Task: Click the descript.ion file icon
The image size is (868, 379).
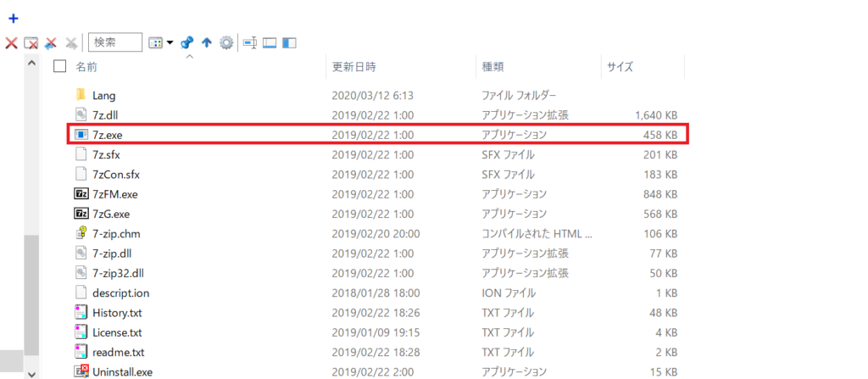Action: (81, 293)
